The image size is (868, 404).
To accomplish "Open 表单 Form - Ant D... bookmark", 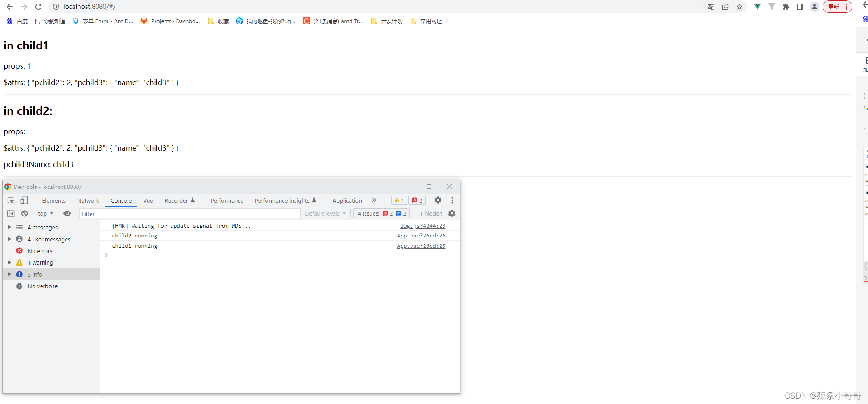I will (103, 21).
